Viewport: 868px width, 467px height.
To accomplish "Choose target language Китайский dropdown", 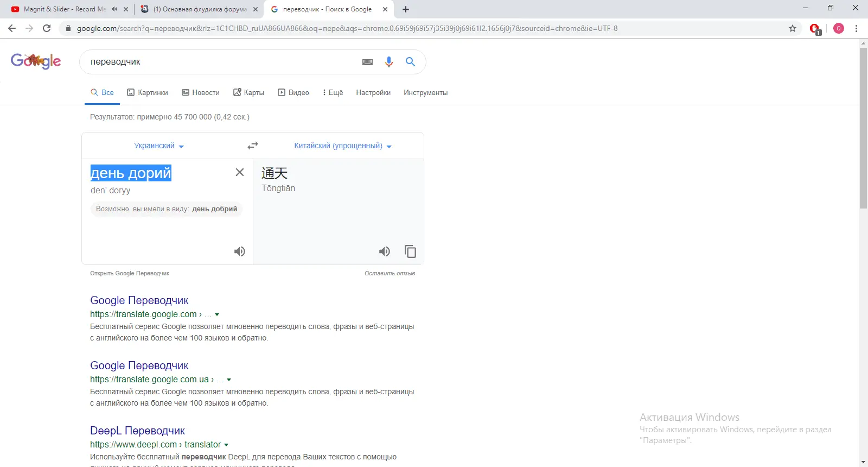I will click(x=343, y=146).
